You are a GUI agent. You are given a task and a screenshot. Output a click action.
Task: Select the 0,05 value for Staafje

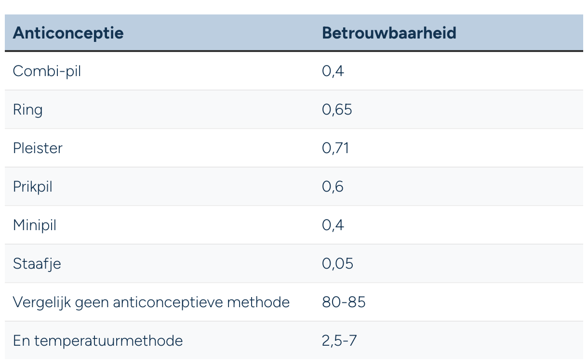337,263
